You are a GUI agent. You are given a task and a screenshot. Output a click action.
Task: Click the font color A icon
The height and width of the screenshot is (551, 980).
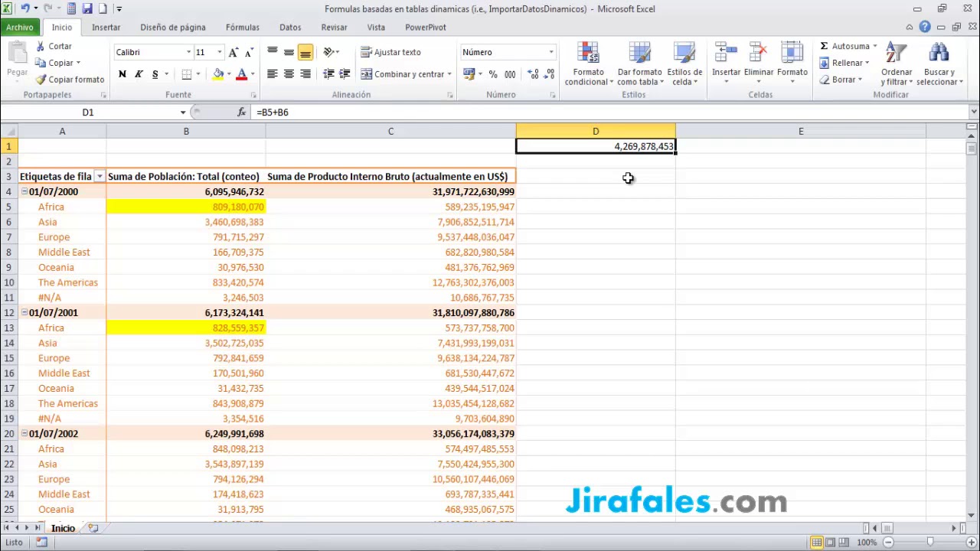[241, 74]
